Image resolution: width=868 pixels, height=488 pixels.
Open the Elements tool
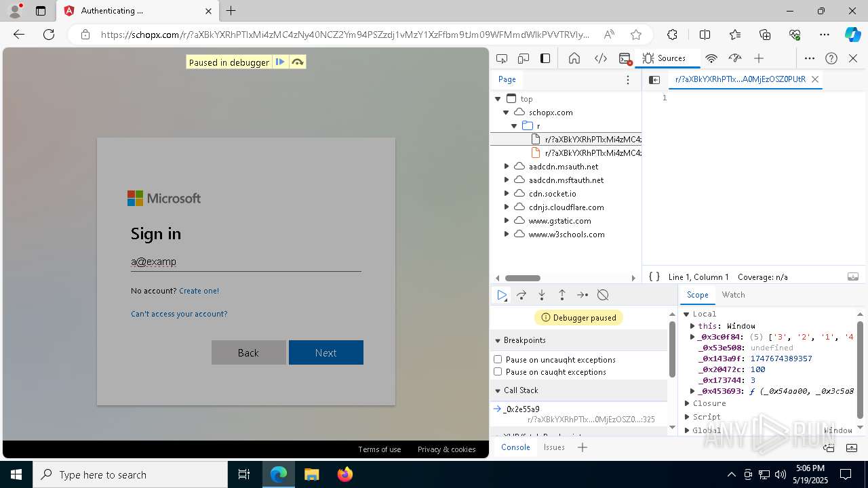pyautogui.click(x=600, y=58)
